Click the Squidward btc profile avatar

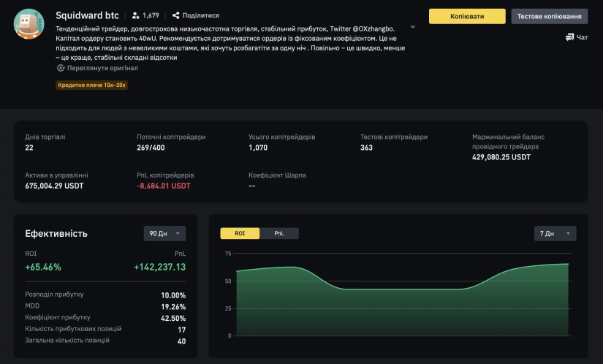(29, 24)
